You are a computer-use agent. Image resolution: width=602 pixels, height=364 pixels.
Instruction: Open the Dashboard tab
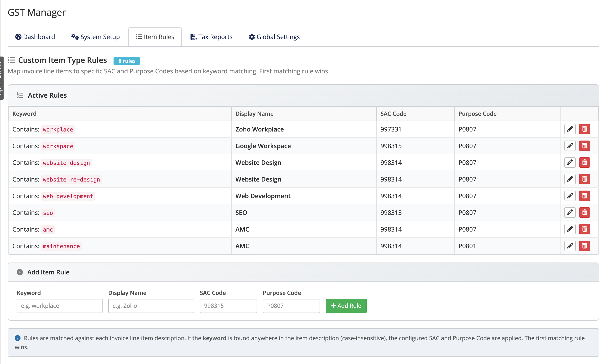(35, 37)
